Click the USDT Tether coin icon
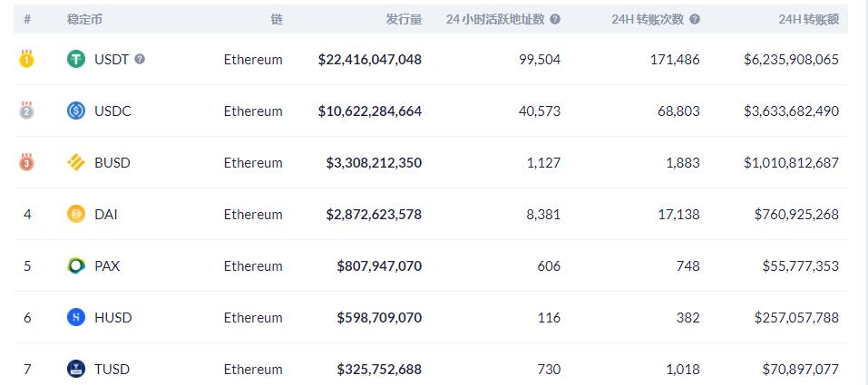The width and height of the screenshot is (868, 385). click(76, 59)
